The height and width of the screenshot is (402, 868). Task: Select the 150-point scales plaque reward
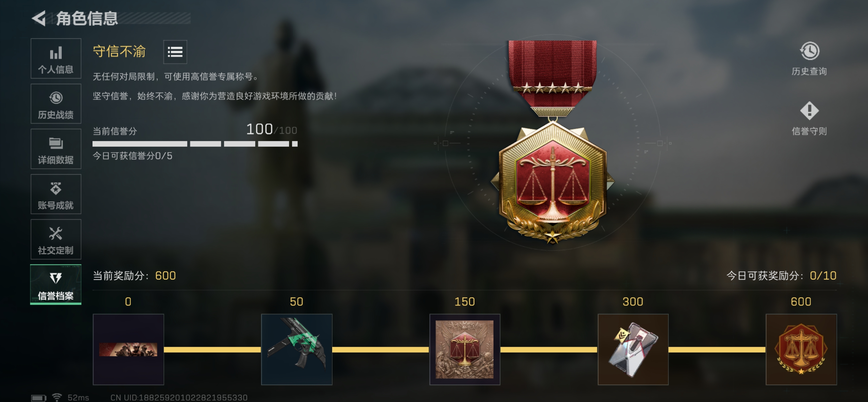click(465, 349)
